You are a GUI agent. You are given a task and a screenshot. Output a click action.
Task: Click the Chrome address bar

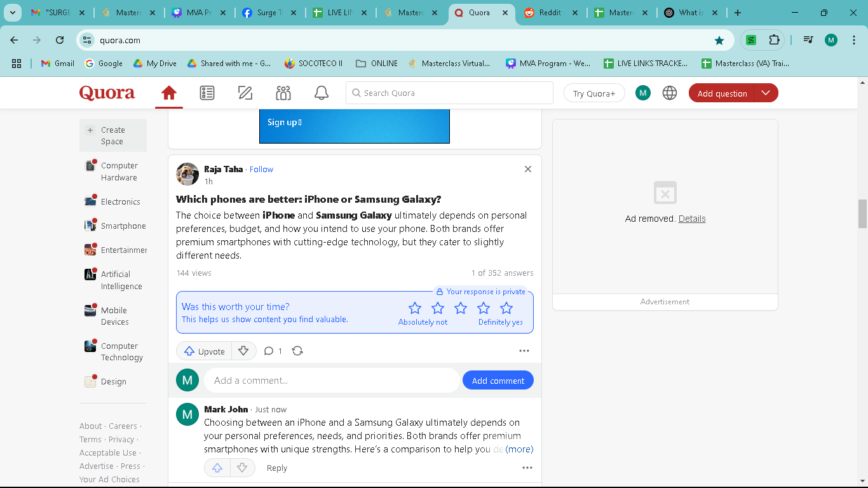405,40
